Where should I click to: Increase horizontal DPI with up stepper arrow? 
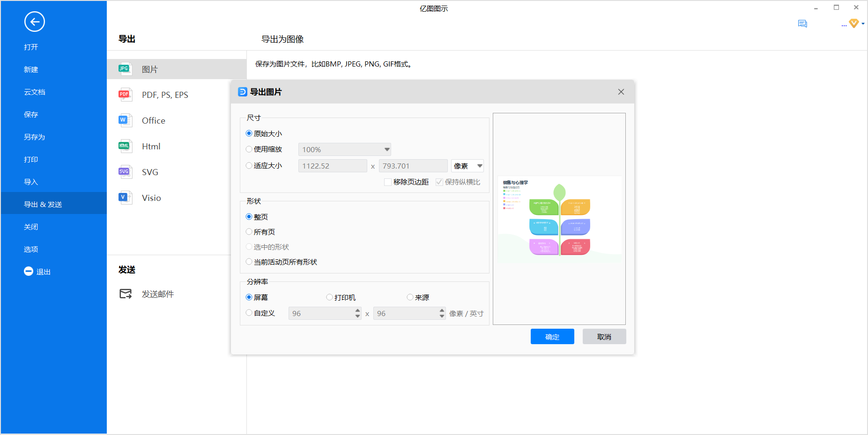(x=358, y=310)
